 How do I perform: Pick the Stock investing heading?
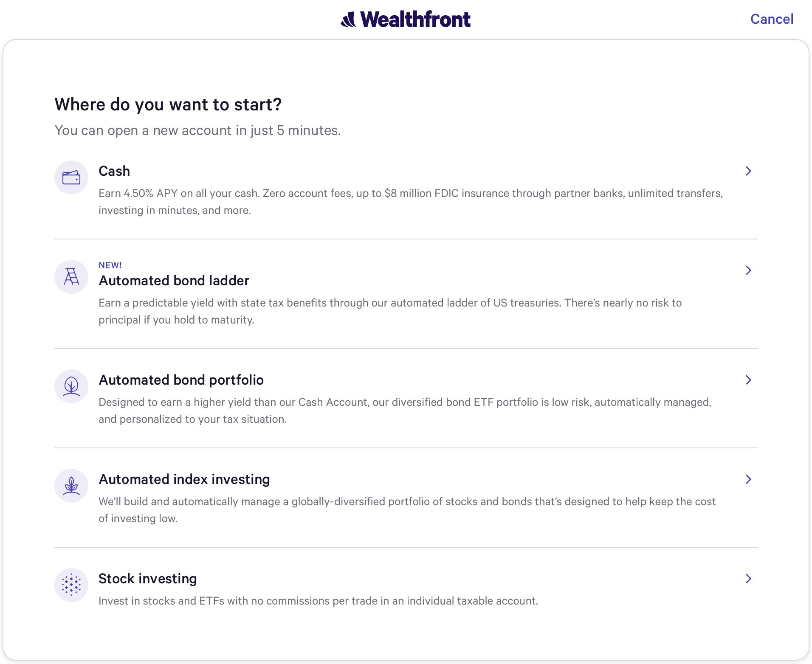click(x=147, y=579)
